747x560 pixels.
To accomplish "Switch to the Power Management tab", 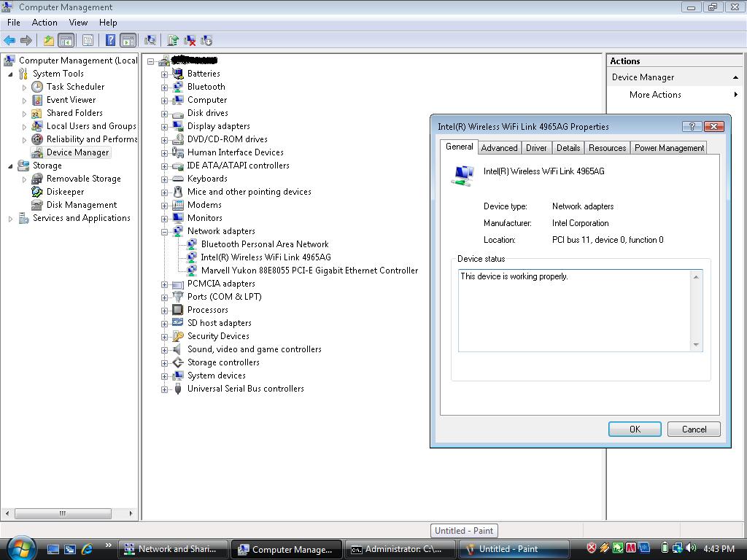I will 669,147.
